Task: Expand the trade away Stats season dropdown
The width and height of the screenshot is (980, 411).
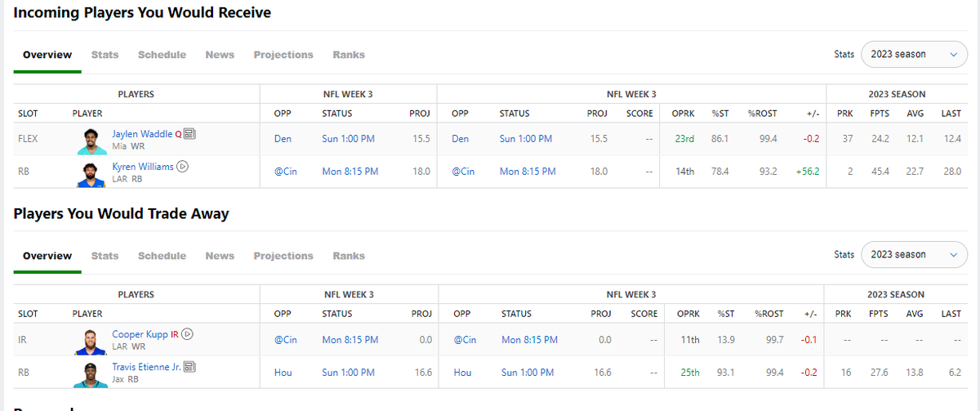Action: [x=915, y=254]
